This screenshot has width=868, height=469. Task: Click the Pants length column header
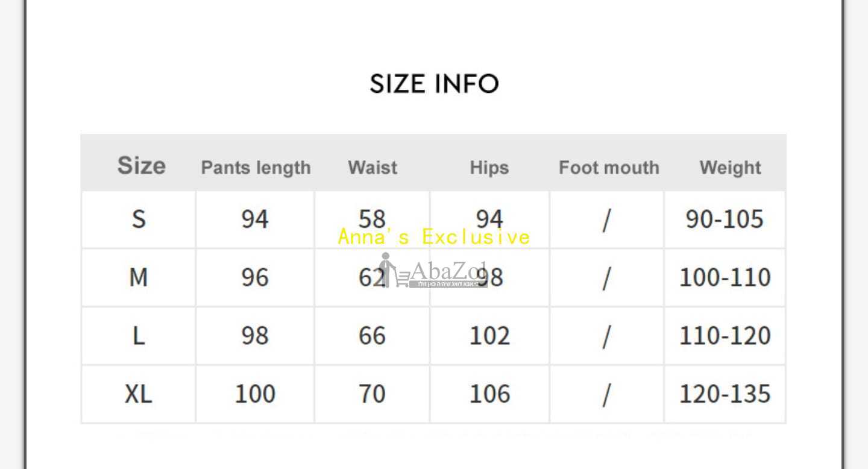click(x=256, y=168)
